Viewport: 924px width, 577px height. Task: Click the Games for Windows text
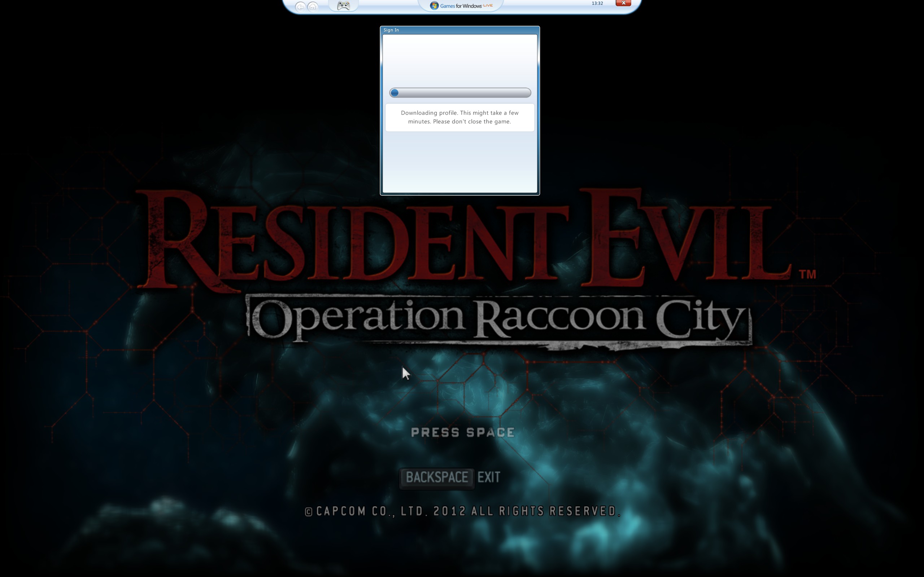pos(461,6)
